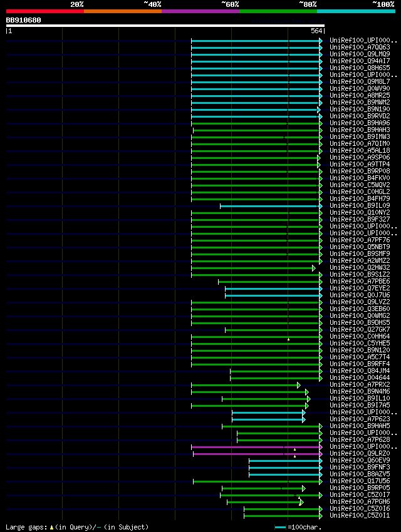The width and height of the screenshot is (401, 532).
Task: Go to UniRef100_Q2HW32 entry
Action: click(360, 267)
